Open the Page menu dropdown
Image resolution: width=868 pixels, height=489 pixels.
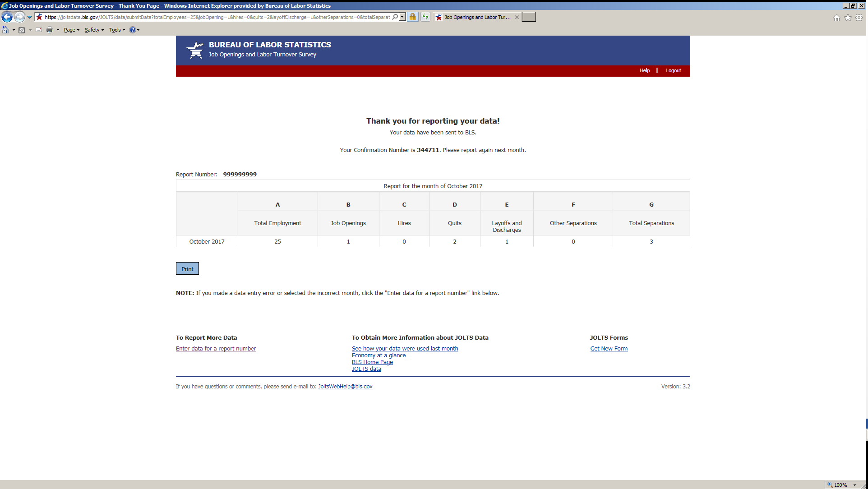pos(71,30)
